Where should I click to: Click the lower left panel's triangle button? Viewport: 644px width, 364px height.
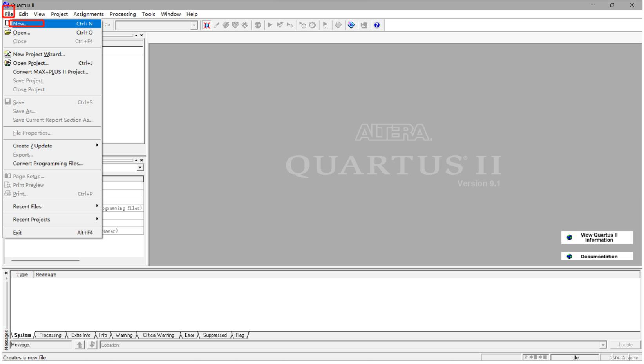click(x=136, y=160)
